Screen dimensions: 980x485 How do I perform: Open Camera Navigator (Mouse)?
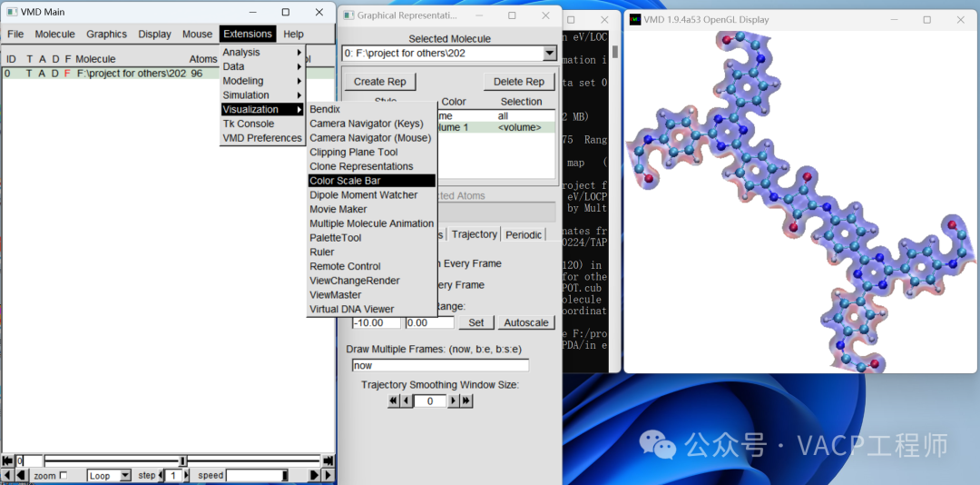(372, 138)
